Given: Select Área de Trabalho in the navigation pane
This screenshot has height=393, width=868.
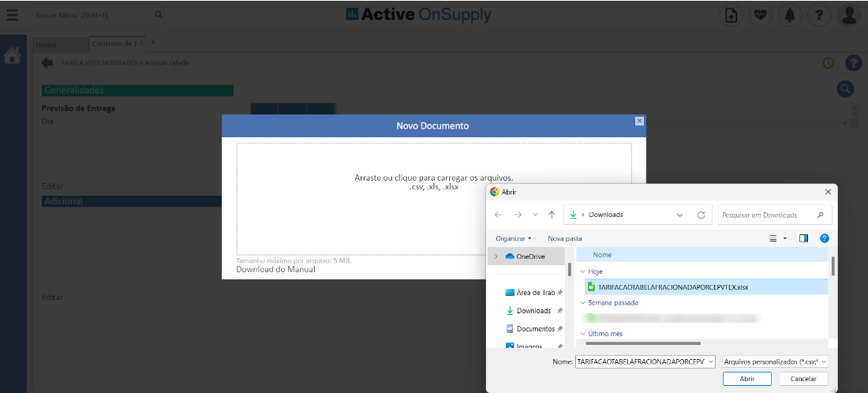Looking at the screenshot, I should coord(535,292).
